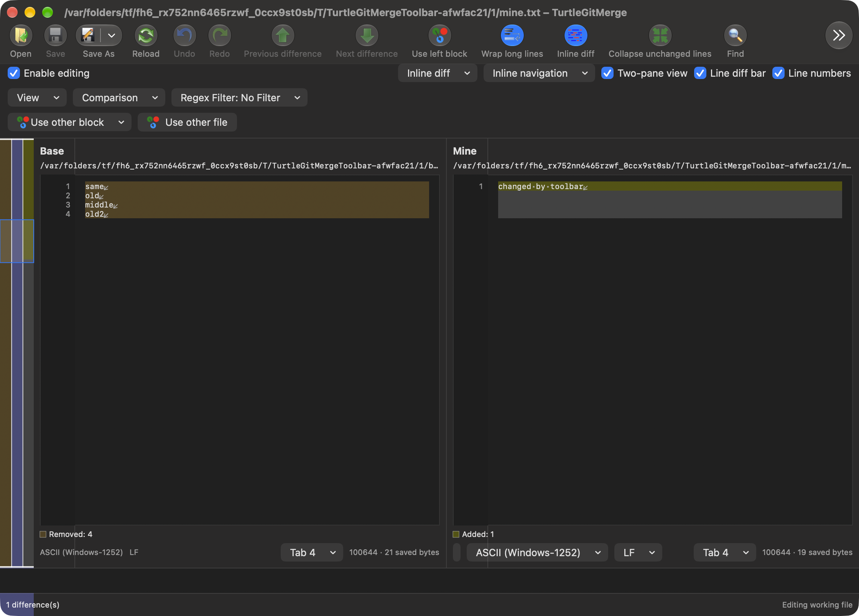Open the Inline diff dropdown
This screenshot has height=616, width=859.
(x=438, y=73)
